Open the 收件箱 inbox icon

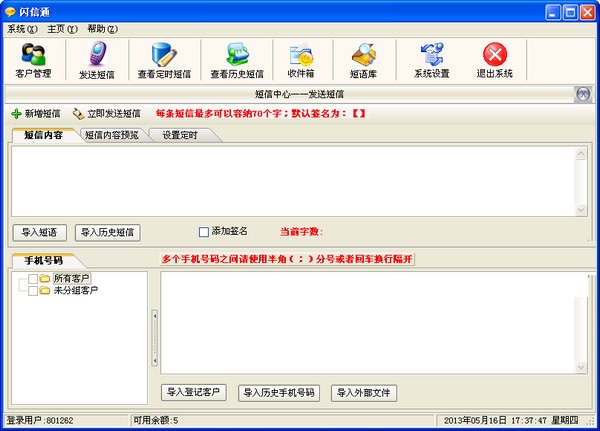coord(301,56)
